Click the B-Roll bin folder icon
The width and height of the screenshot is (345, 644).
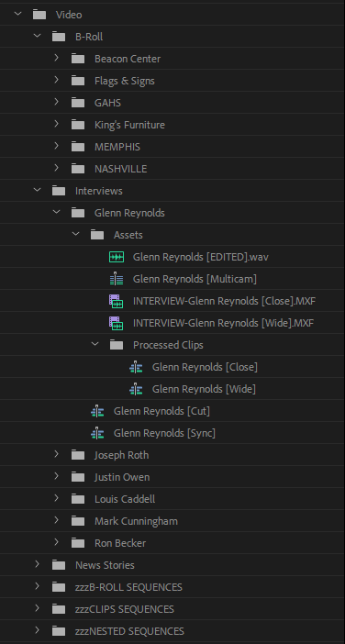(x=59, y=37)
